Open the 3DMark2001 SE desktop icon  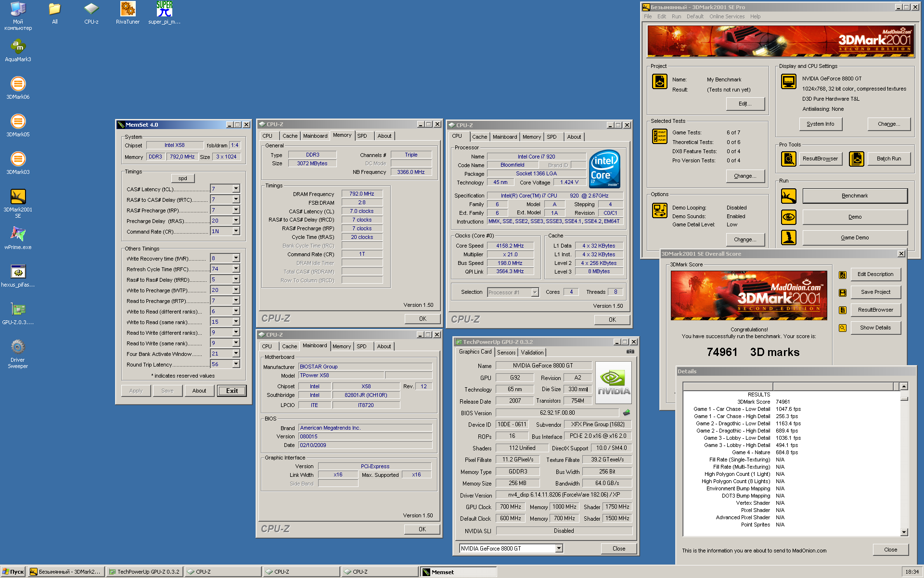[18, 203]
